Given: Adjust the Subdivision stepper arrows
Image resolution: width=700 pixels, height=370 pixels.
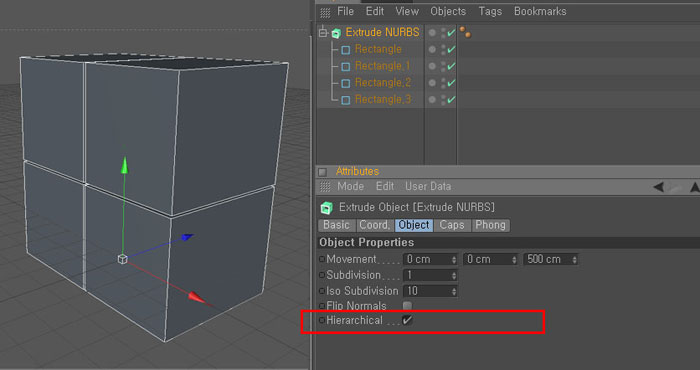Looking at the screenshot, I should pos(454,276).
